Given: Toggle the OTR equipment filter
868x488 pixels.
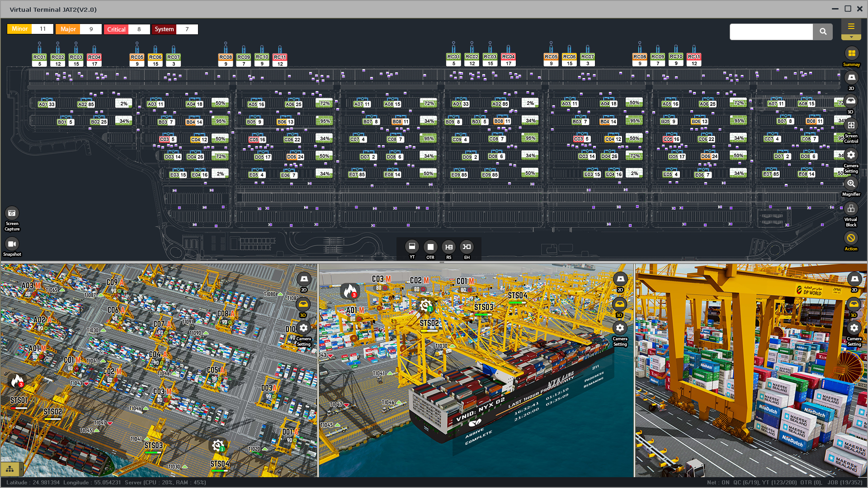Looking at the screenshot, I should (430, 247).
